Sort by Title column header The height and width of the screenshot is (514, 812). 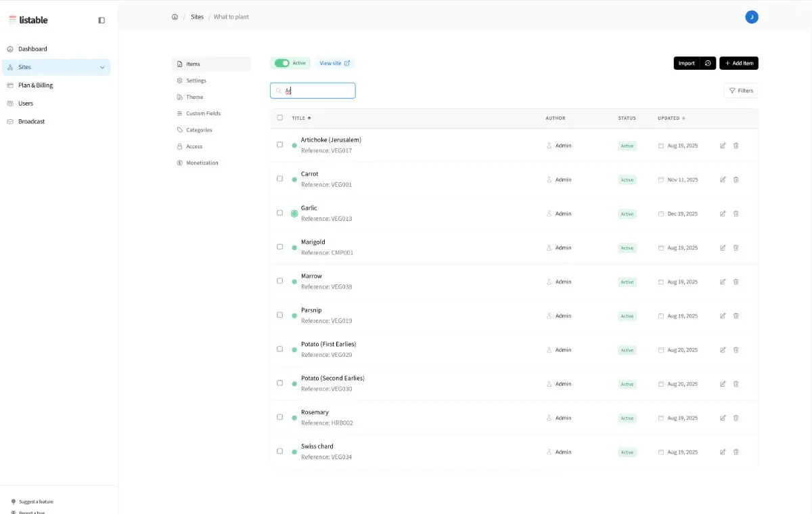coord(301,118)
